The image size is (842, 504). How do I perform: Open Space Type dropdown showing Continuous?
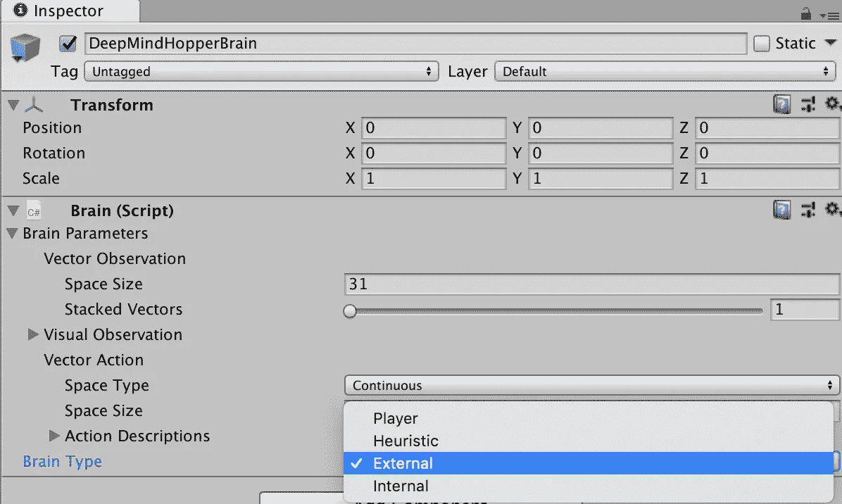coord(592,385)
